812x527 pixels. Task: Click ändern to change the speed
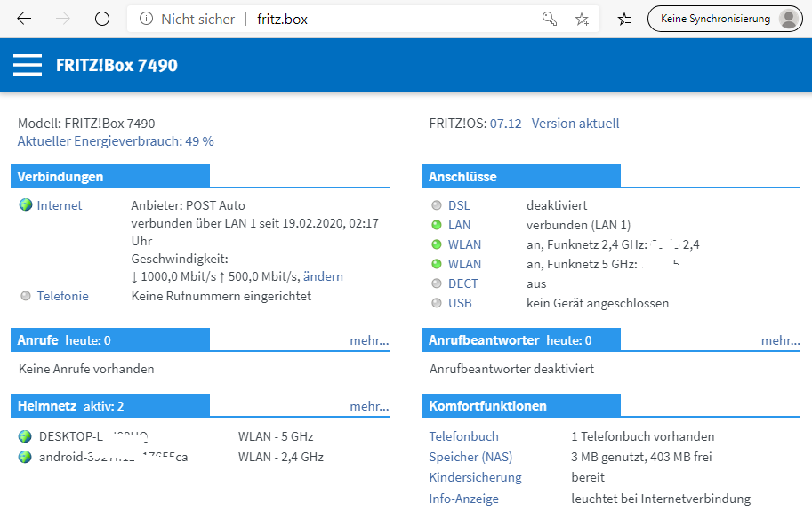[x=323, y=276]
